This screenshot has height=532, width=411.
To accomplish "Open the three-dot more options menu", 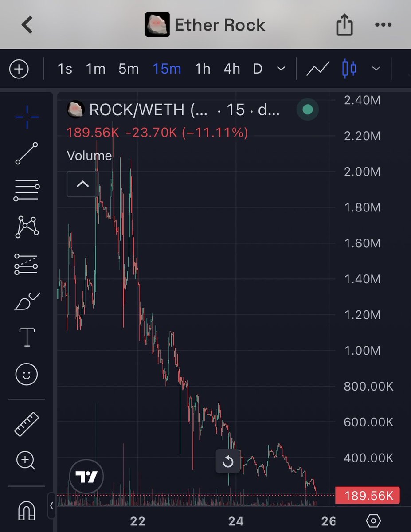I will (x=384, y=25).
